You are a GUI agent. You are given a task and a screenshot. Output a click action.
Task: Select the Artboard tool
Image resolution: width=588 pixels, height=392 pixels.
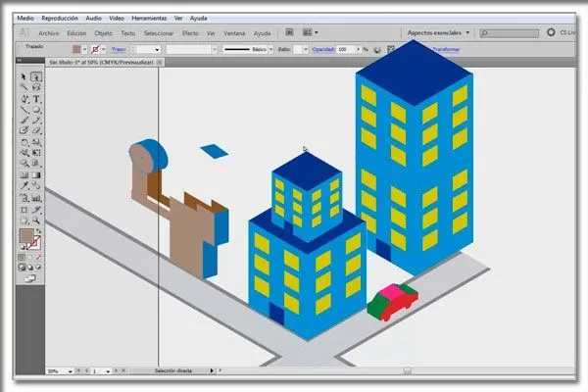click(24, 210)
